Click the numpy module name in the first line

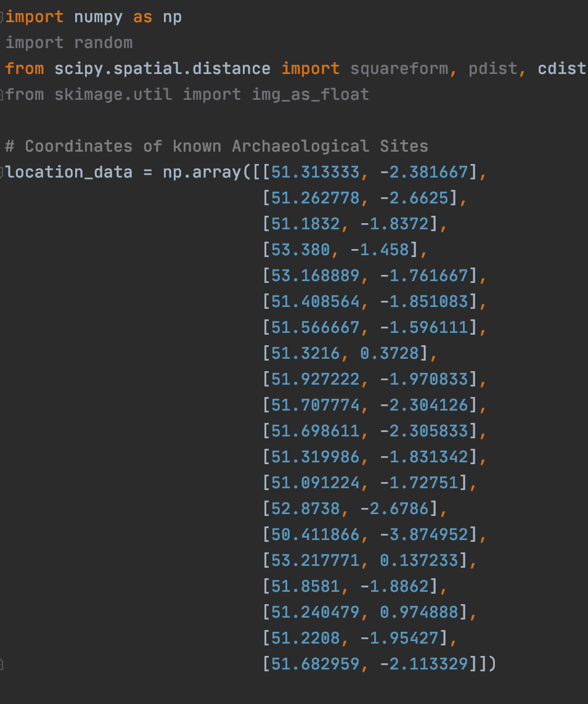[99, 17]
